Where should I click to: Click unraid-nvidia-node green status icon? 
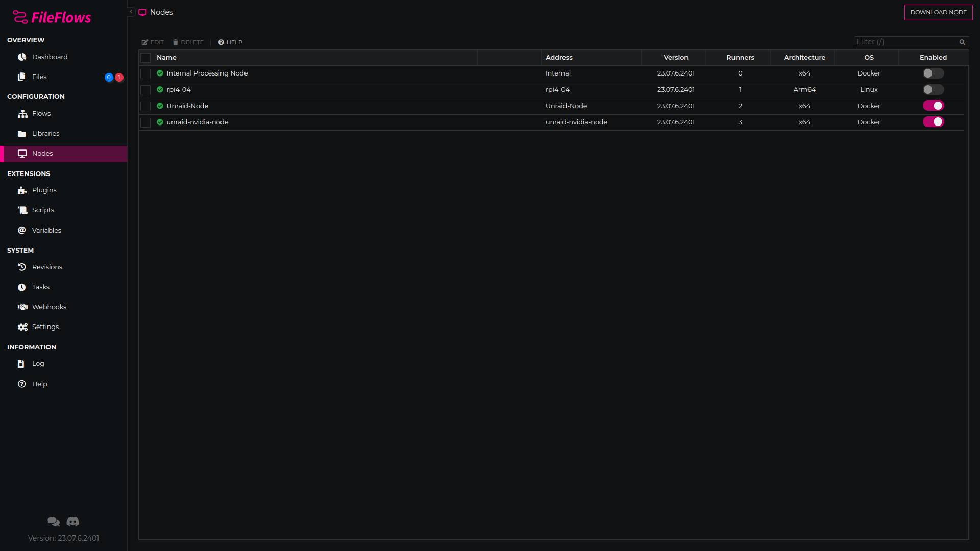pyautogui.click(x=160, y=122)
